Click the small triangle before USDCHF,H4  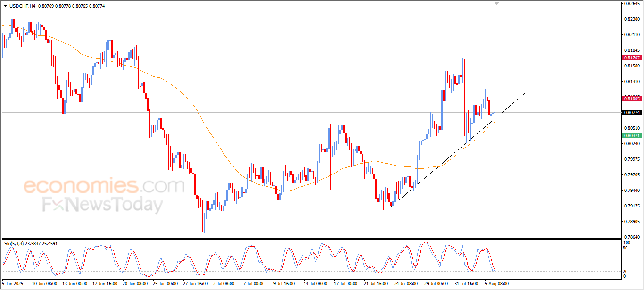5,6
